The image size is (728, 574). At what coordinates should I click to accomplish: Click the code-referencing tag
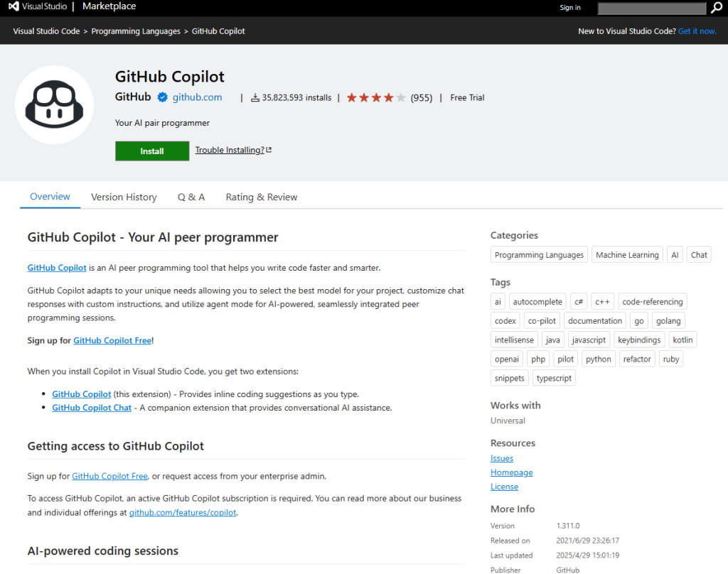pyautogui.click(x=653, y=302)
